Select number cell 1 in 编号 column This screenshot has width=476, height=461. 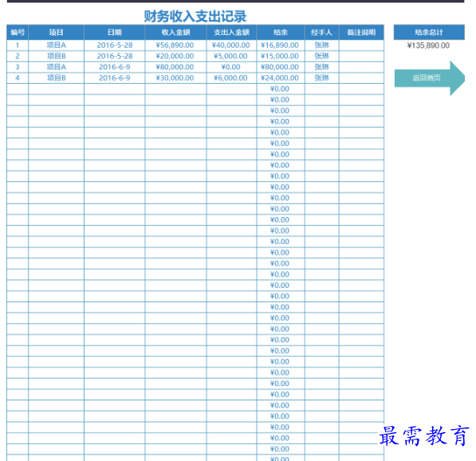click(18, 45)
